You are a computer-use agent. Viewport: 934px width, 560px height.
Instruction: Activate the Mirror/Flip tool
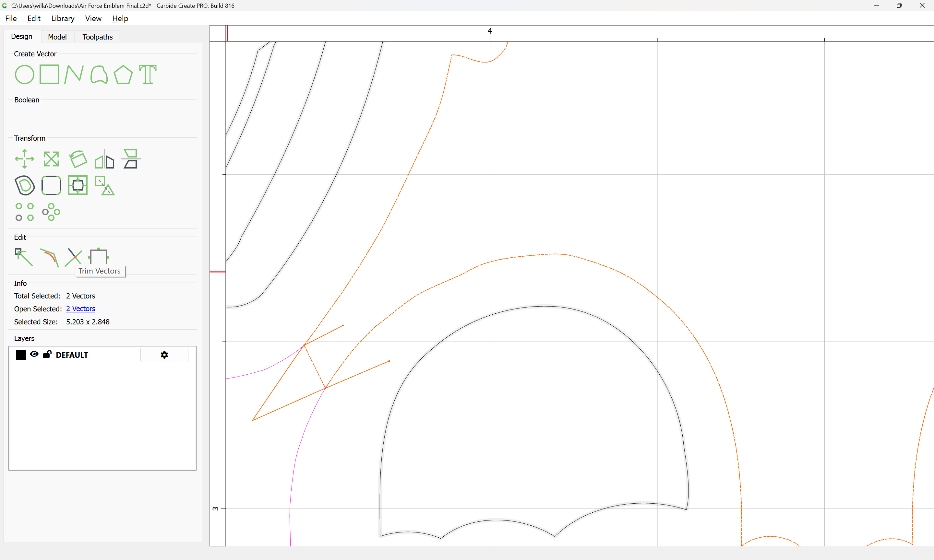pyautogui.click(x=104, y=159)
